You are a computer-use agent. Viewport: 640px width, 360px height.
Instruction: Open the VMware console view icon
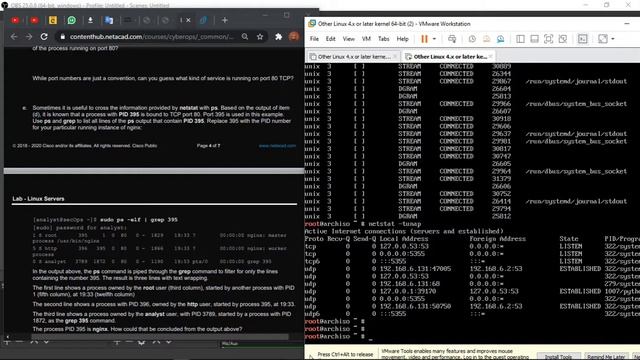coord(582,39)
